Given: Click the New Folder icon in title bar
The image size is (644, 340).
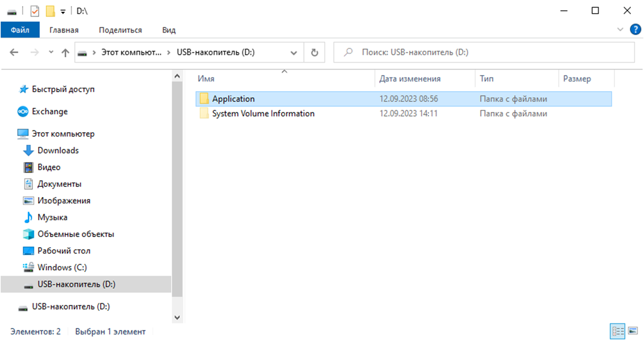Looking at the screenshot, I should point(50,11).
